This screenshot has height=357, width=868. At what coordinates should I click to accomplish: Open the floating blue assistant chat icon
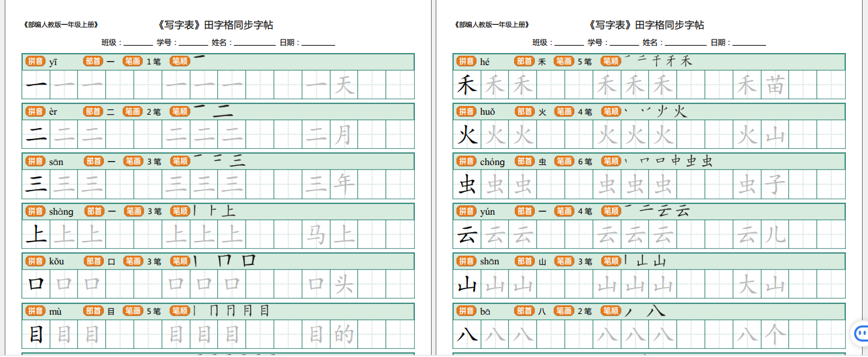coord(860,333)
